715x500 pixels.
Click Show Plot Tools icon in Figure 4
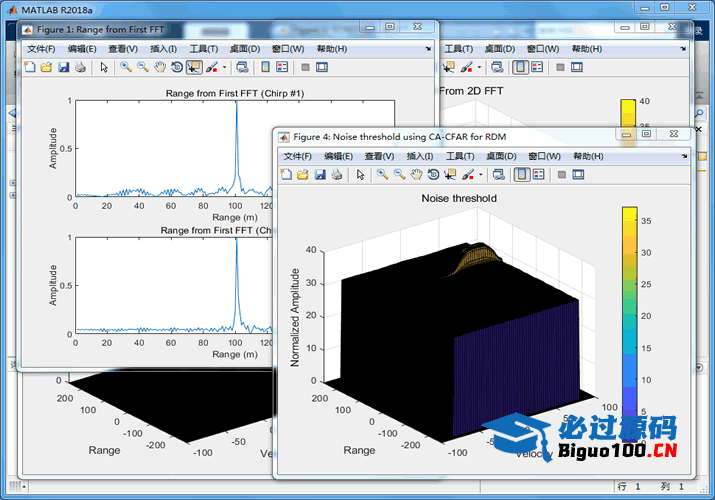pos(578,175)
